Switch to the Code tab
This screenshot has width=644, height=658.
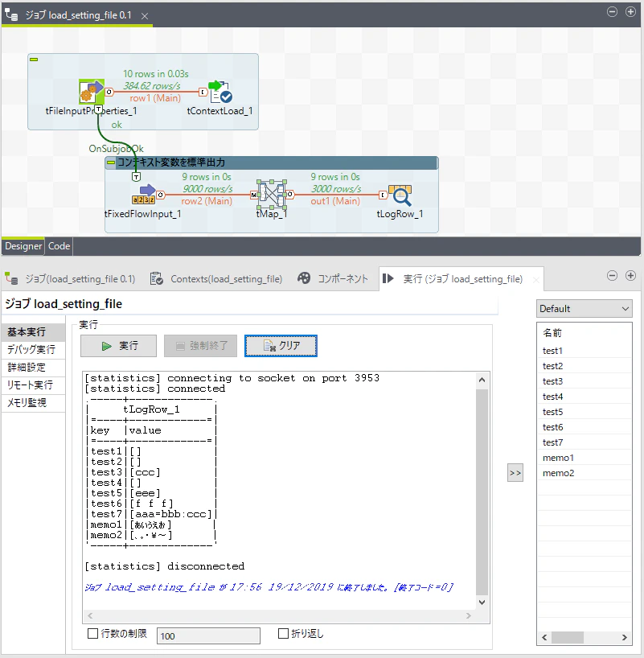59,246
